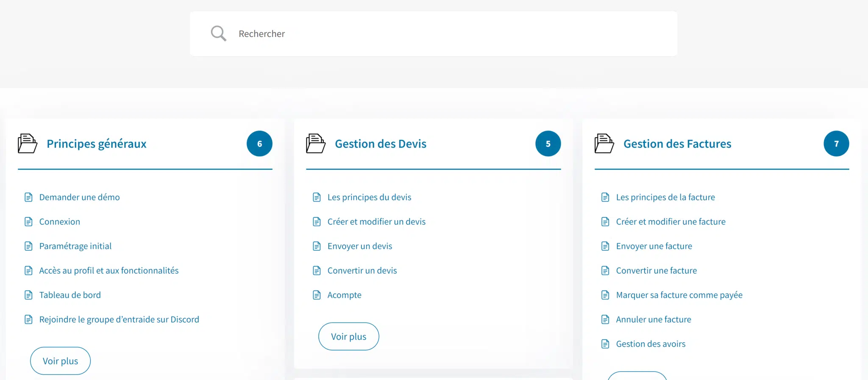Screen dimensions: 868x380
Task: Open Créer et modifier une facture article
Action: pos(670,222)
